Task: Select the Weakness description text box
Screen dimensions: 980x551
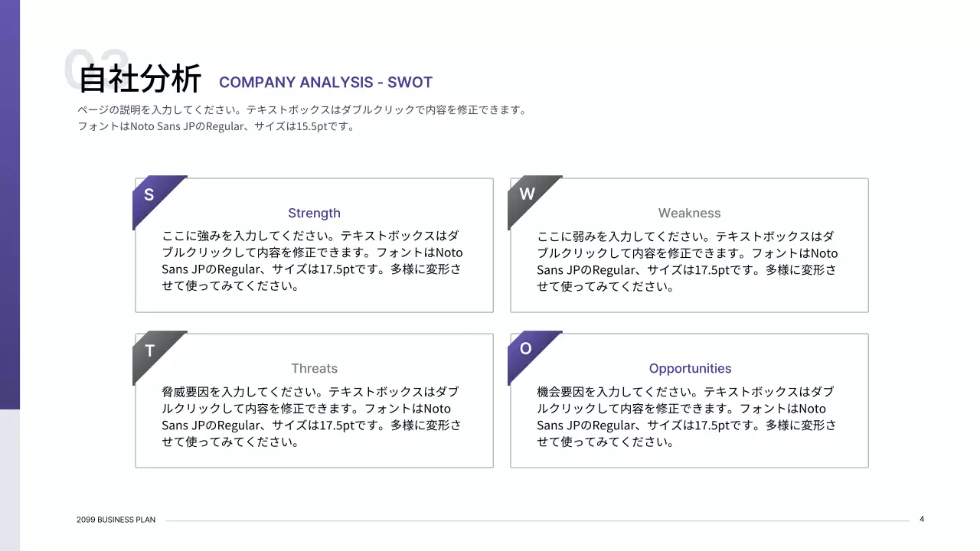Action: click(x=687, y=260)
